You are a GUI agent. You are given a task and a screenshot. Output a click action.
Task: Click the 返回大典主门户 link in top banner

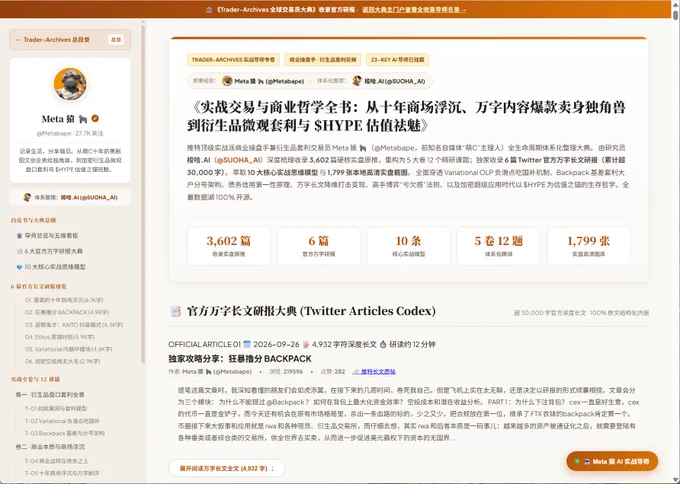click(x=414, y=10)
